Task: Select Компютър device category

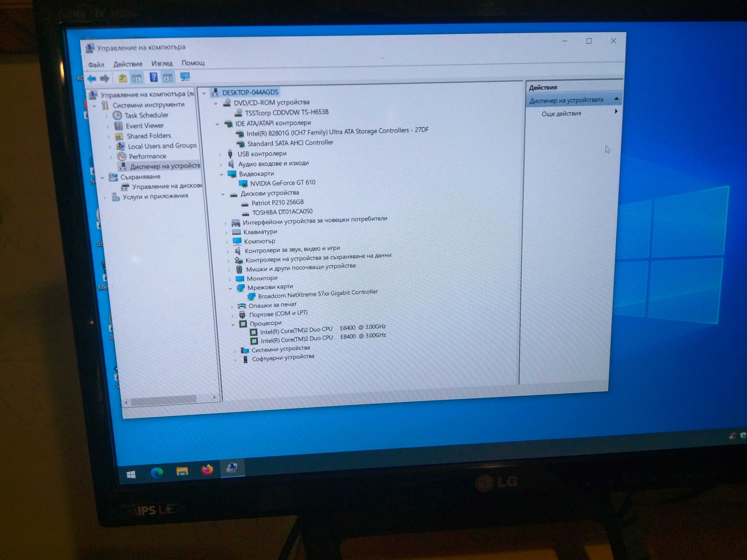Action: pyautogui.click(x=259, y=241)
